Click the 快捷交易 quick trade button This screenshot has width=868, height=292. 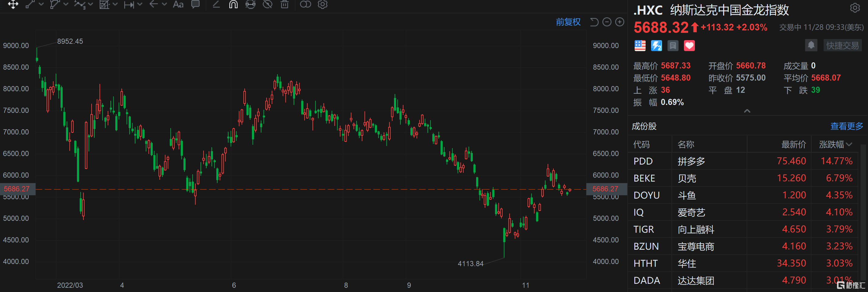[842, 45]
